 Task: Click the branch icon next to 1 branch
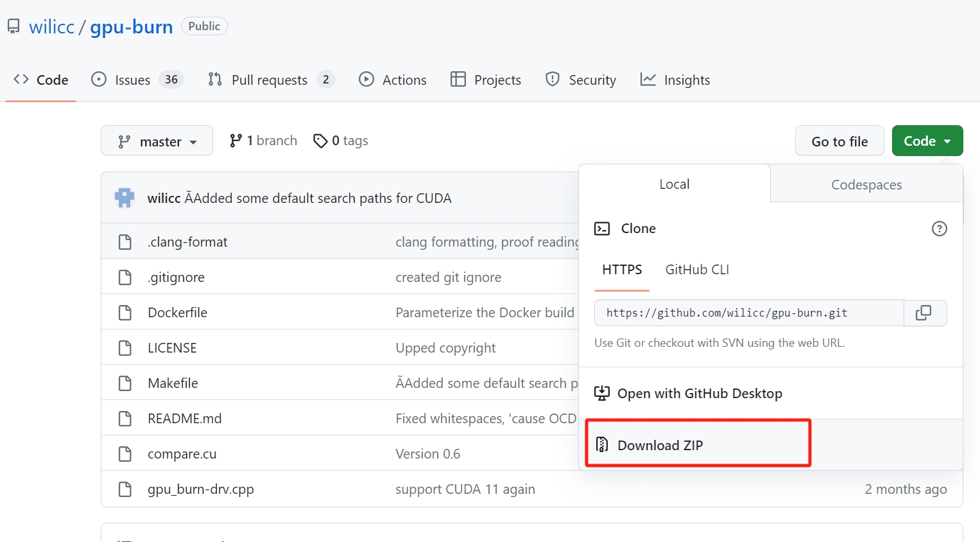tap(236, 140)
